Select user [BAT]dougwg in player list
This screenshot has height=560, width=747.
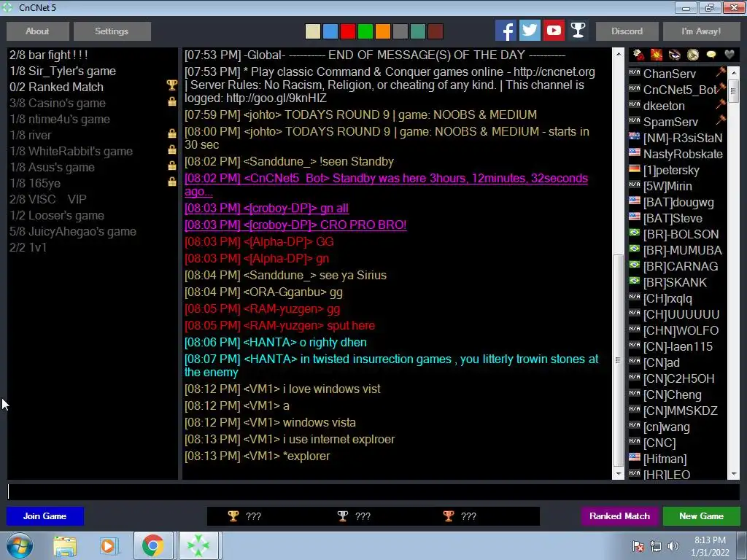tap(678, 203)
